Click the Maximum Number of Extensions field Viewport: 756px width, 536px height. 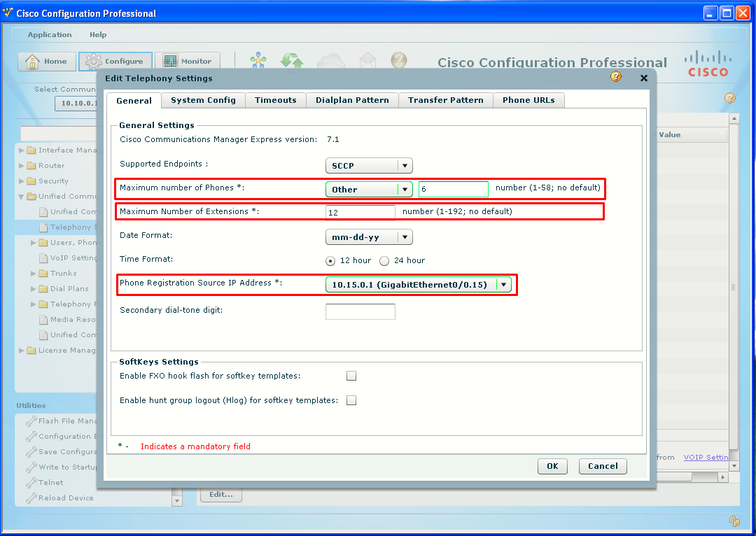[360, 213]
